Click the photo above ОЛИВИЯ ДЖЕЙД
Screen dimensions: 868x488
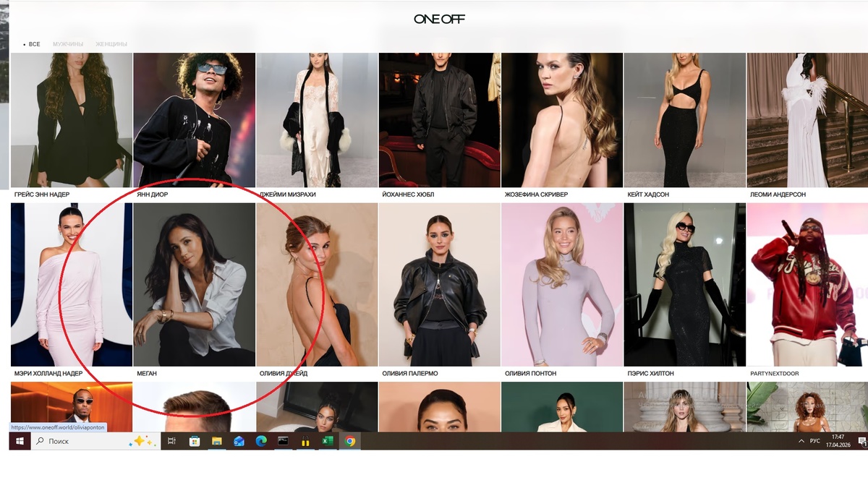click(317, 284)
